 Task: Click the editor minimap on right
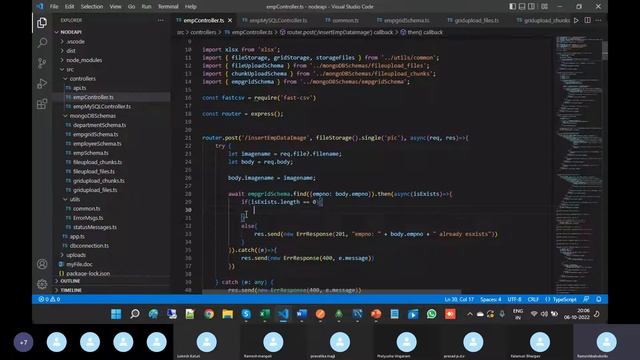point(578,163)
